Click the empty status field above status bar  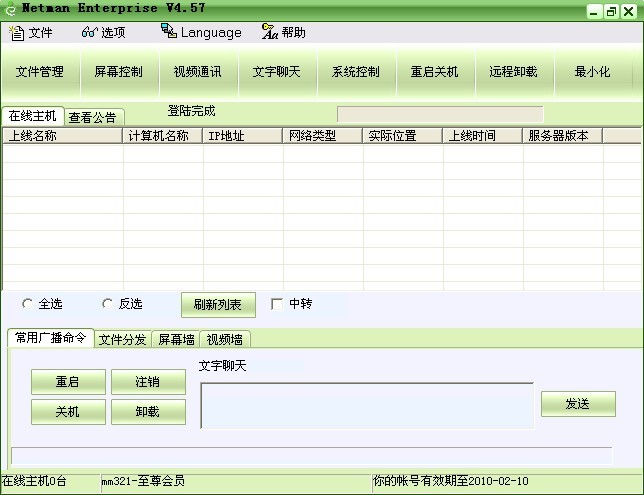[x=312, y=456]
